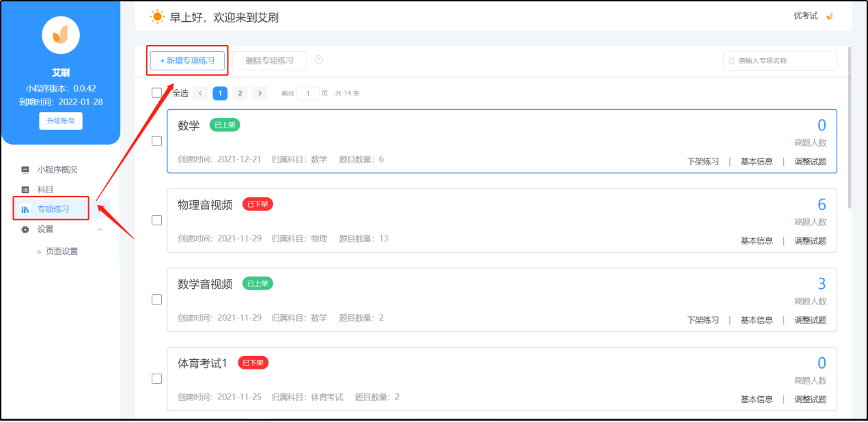Image resolution: width=868 pixels, height=422 pixels.
Task: Open 页面设置 submenu item
Action: pyautogui.click(x=61, y=251)
